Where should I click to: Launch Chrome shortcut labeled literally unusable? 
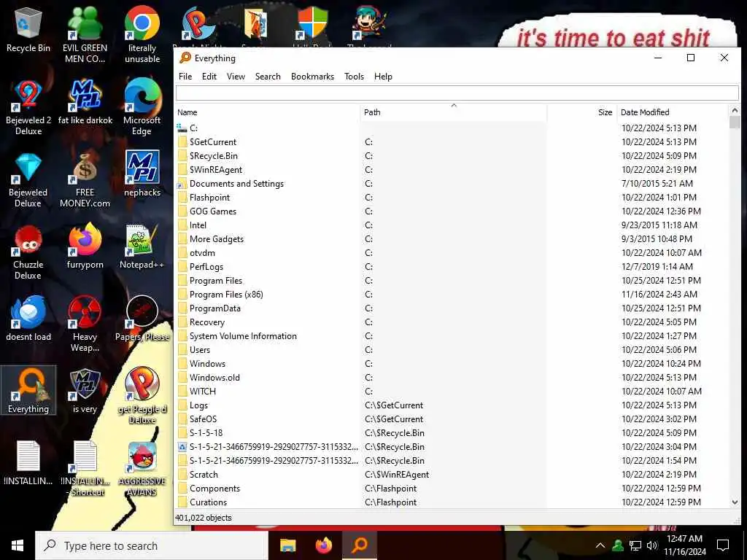tap(142, 36)
